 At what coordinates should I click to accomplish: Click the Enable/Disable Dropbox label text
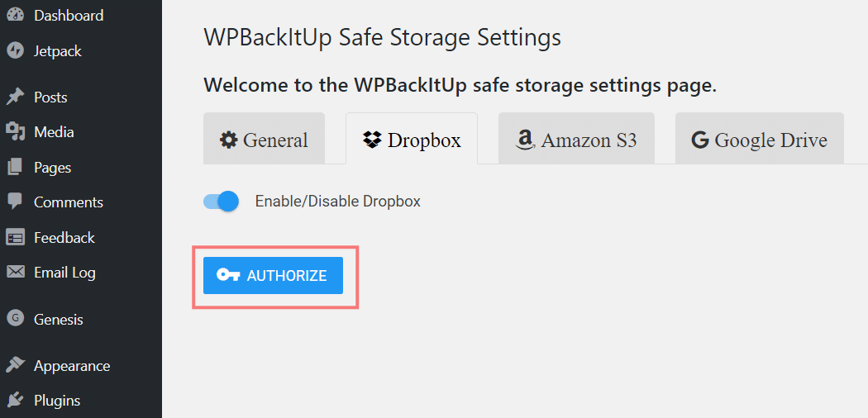tap(337, 202)
